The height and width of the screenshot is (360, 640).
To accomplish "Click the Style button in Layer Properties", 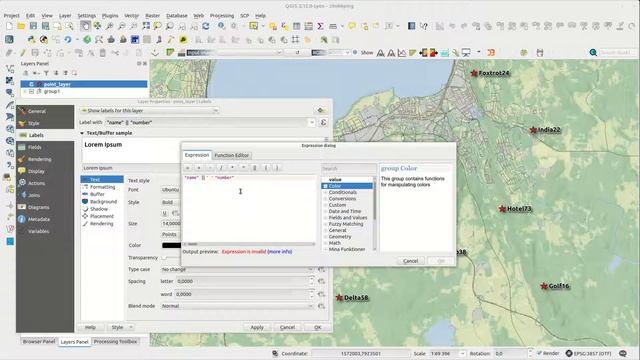I will click(x=120, y=327).
